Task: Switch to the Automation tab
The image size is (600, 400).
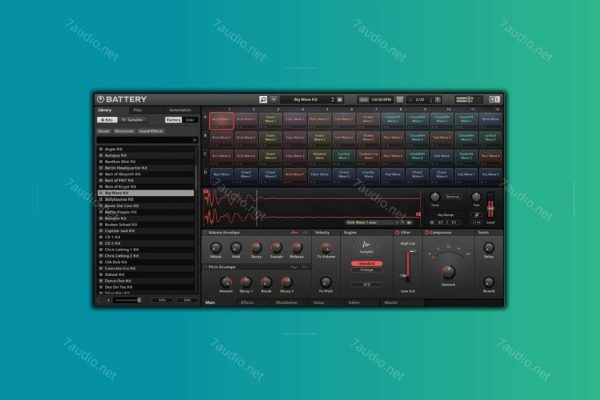Action: (x=180, y=110)
